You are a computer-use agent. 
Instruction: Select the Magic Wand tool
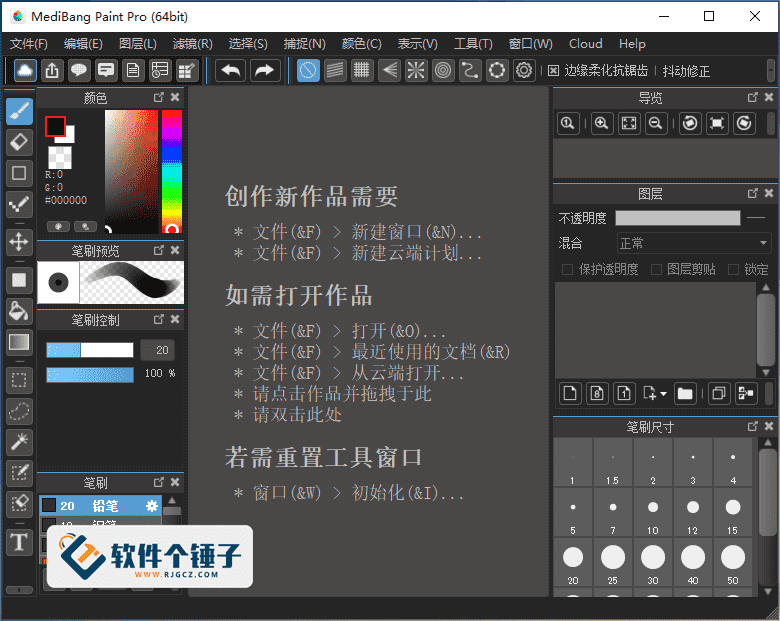point(19,442)
